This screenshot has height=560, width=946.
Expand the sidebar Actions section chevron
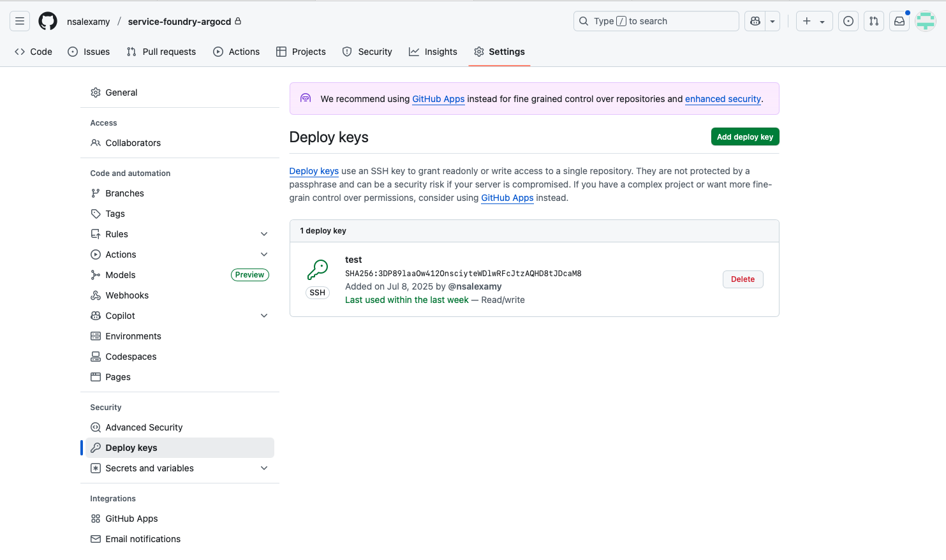(x=264, y=254)
